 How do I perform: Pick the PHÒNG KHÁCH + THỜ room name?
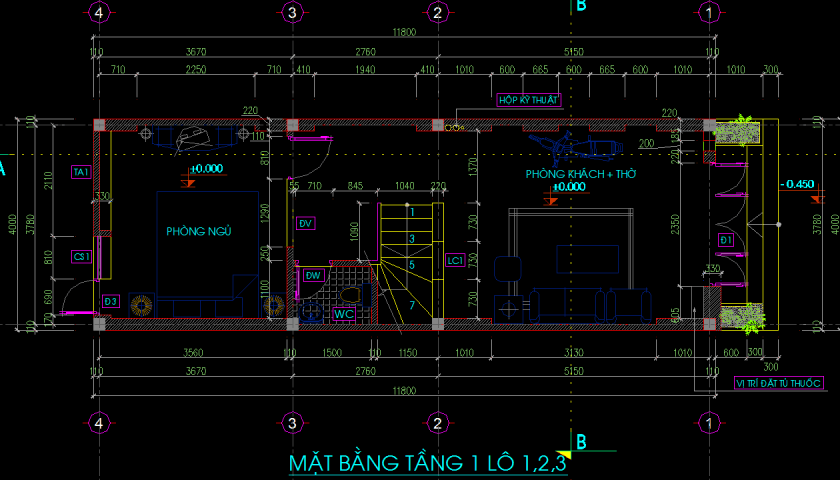coord(581,174)
